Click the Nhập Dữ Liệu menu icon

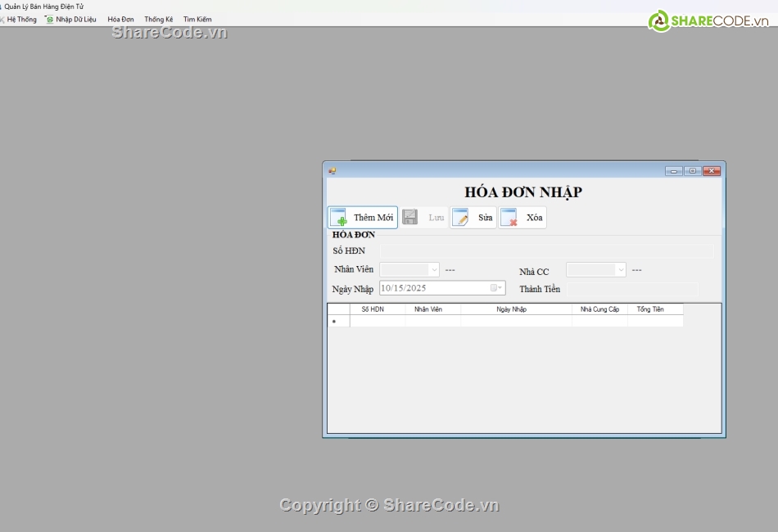49,19
